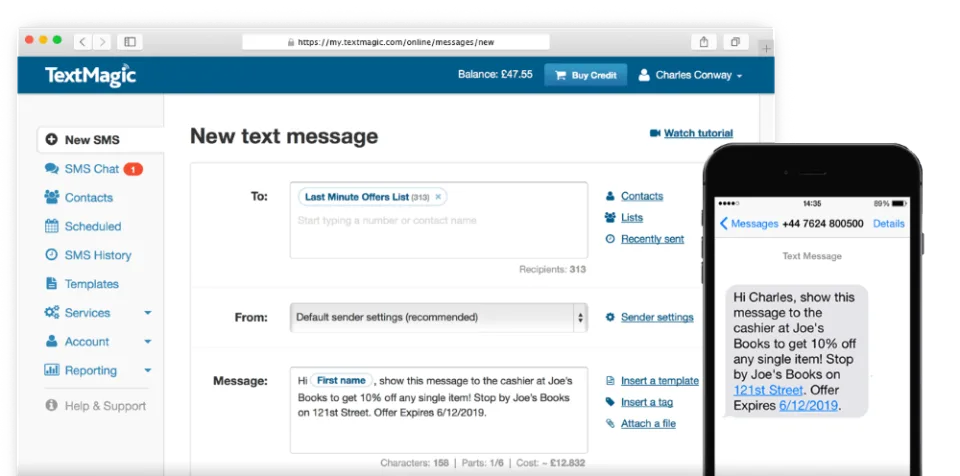Select Scheduled in the sidebar
Screen dimensions: 960x476
point(93,226)
